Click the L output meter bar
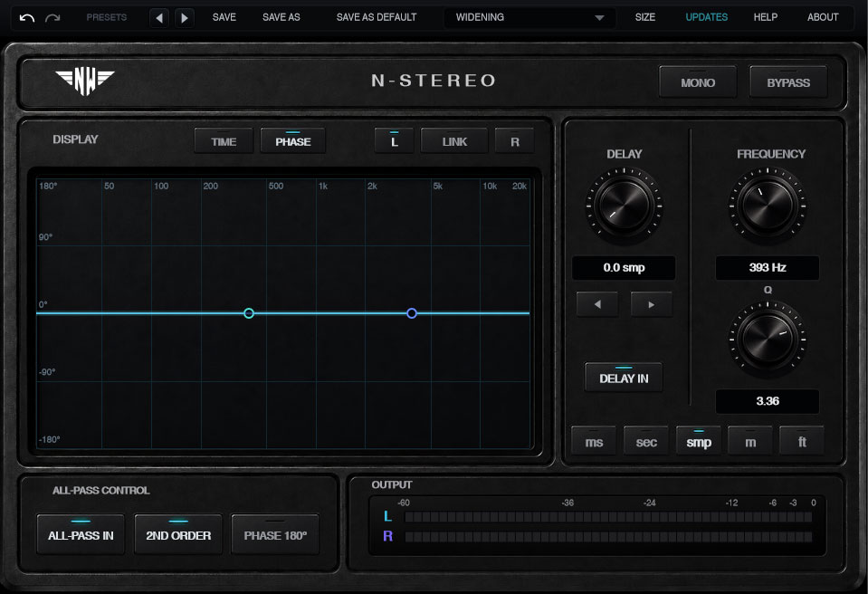The image size is (868, 594). pos(608,516)
